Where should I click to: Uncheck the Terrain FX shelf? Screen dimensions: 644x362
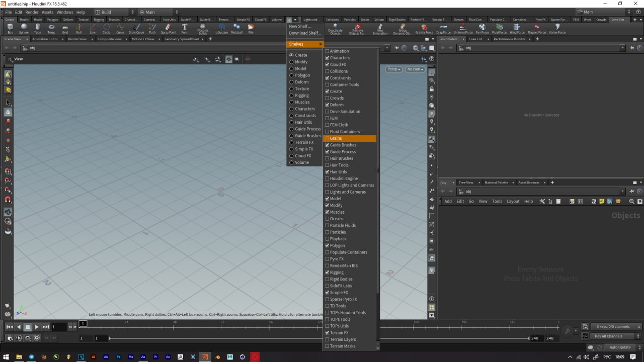tap(328, 333)
